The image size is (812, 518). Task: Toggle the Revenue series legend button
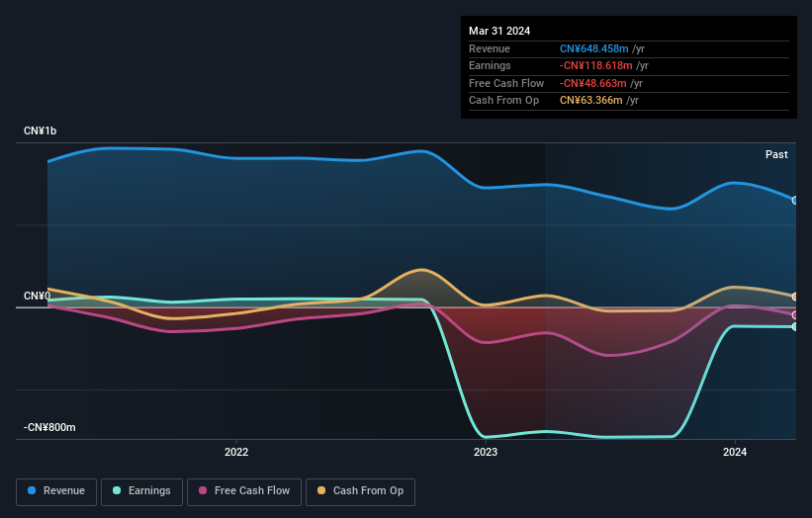(x=56, y=491)
